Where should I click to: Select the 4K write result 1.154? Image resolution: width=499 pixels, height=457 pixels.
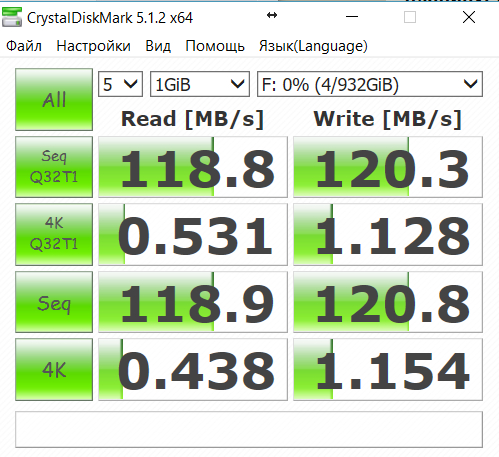point(388,369)
